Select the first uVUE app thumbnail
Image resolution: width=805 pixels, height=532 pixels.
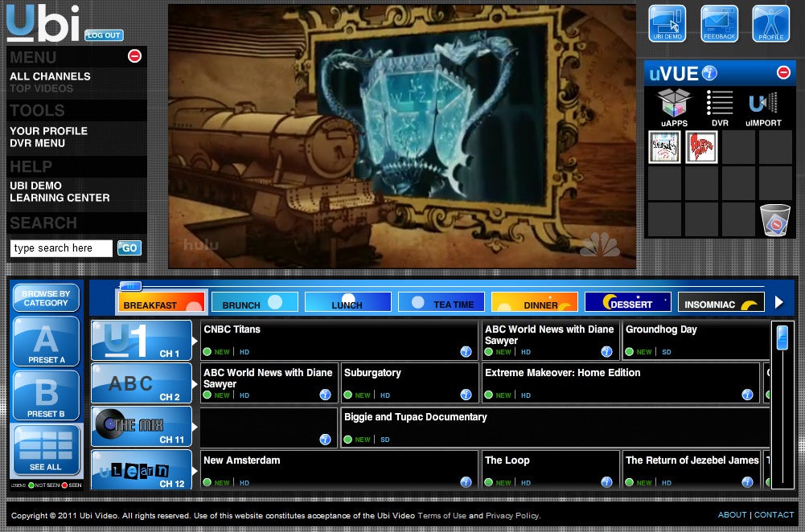[664, 147]
